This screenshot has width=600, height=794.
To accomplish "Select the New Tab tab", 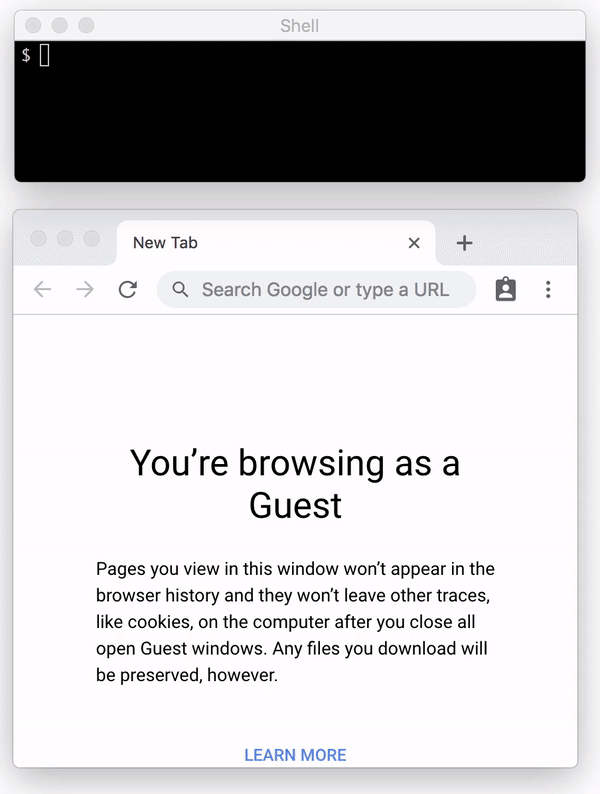I will (276, 243).
